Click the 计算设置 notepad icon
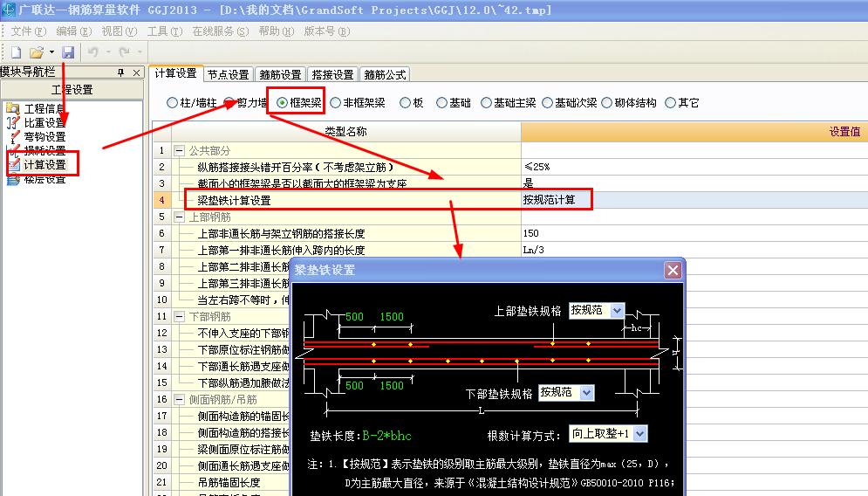The width and height of the screenshot is (868, 496). pos(14,164)
